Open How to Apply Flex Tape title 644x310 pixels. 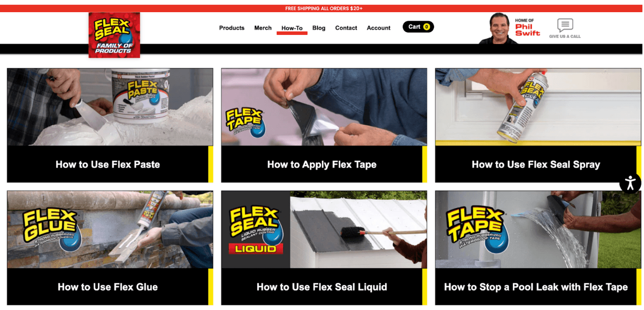[322, 164]
